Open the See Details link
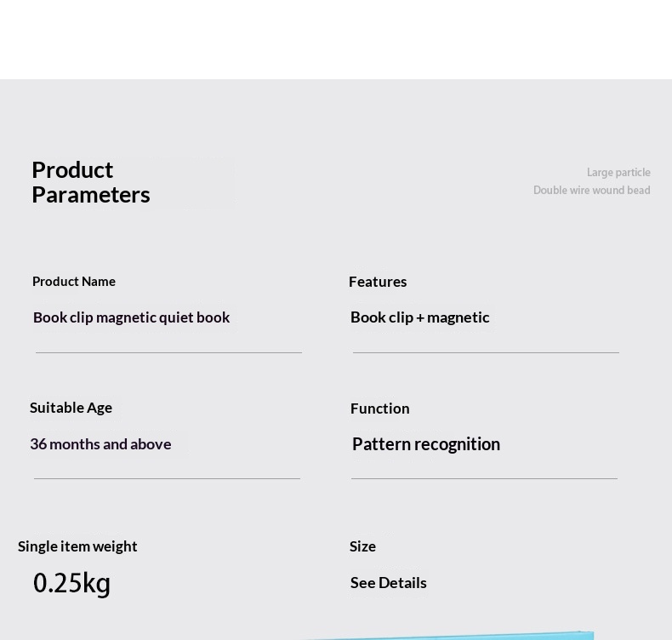 pos(388,583)
